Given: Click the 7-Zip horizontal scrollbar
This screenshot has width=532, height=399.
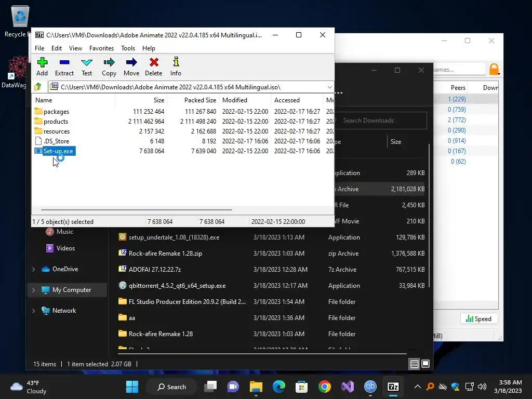Looking at the screenshot, I should pos(137,210).
